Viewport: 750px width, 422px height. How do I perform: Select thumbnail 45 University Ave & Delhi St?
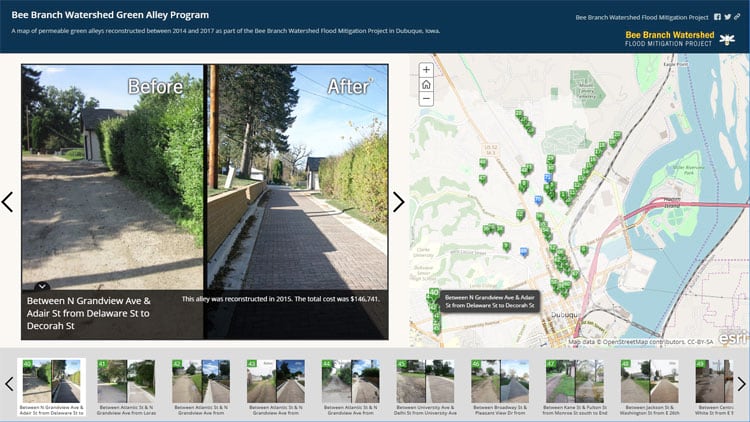click(425, 387)
